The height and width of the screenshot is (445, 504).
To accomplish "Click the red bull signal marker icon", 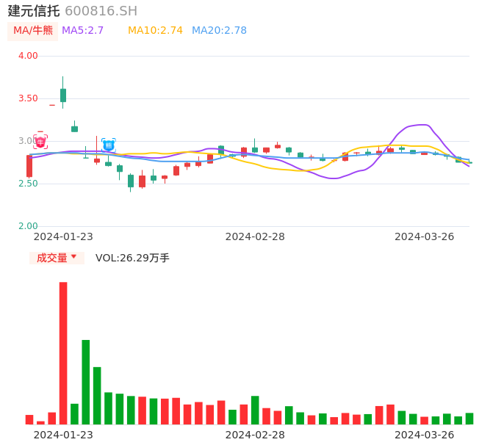I will (40, 142).
